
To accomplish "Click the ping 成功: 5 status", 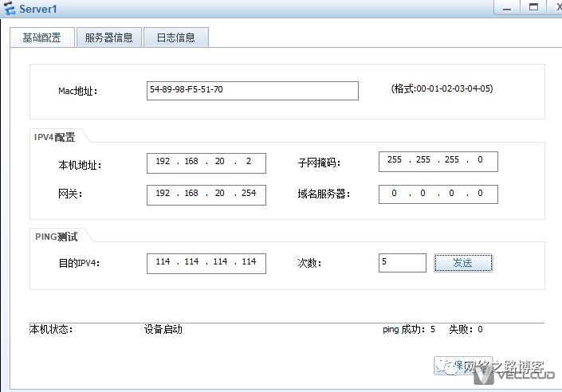I will click(409, 329).
